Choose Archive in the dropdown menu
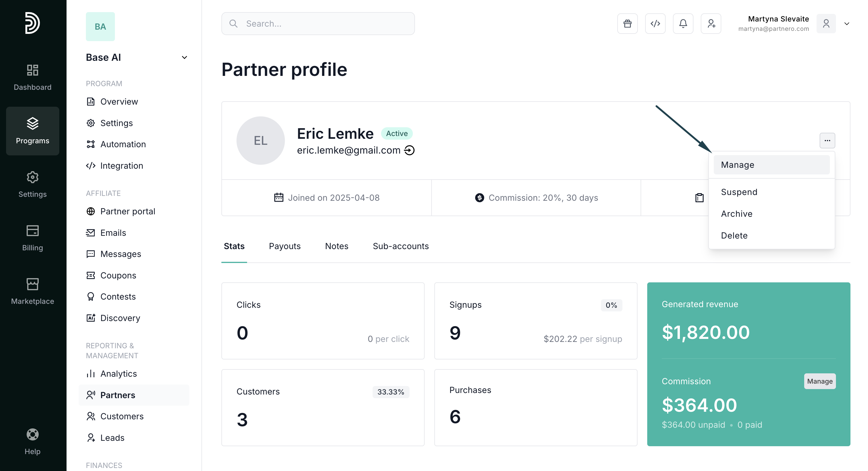The width and height of the screenshot is (868, 471). pos(736,214)
